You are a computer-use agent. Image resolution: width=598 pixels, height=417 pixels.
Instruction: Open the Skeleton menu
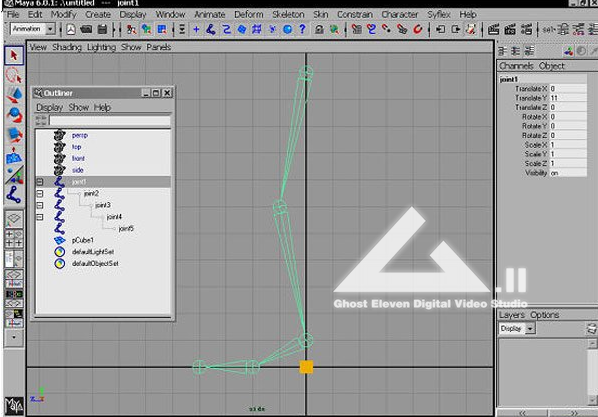click(x=288, y=14)
